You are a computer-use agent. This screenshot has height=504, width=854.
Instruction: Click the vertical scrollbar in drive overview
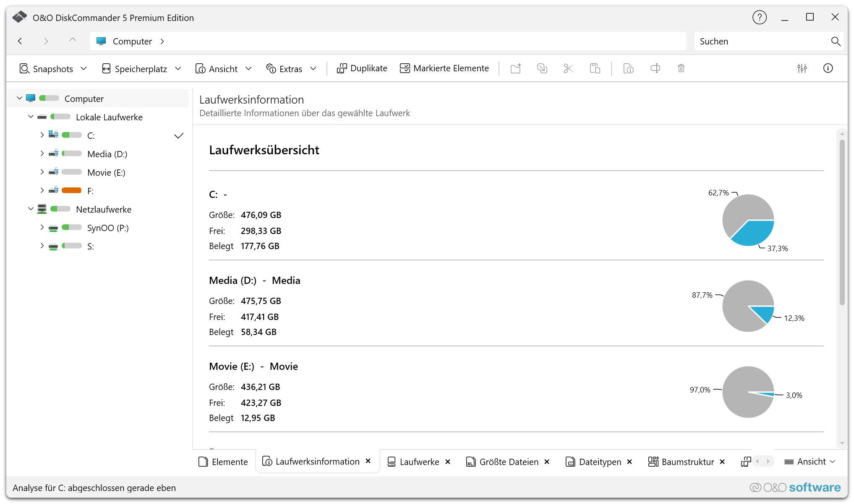pos(842,222)
